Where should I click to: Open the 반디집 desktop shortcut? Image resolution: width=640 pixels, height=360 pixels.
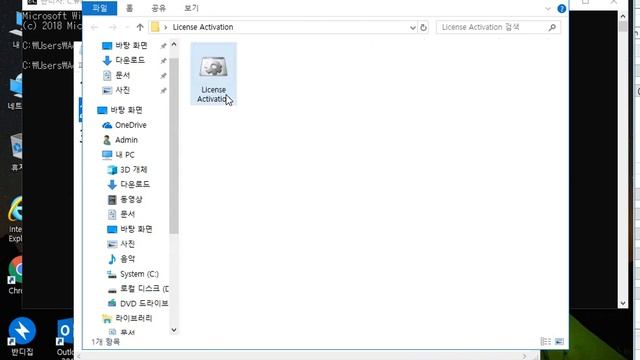click(22, 337)
